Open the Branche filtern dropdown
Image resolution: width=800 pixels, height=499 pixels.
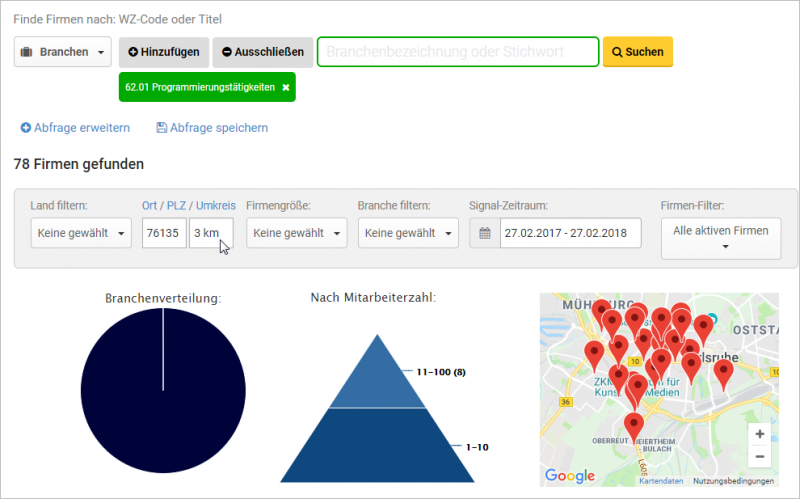(407, 233)
